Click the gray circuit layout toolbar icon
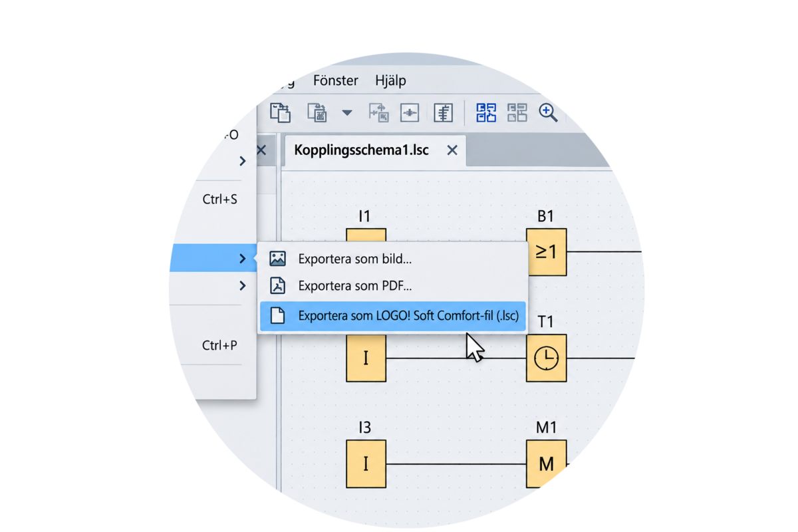Viewport: 798px width, 532px height. [x=517, y=112]
